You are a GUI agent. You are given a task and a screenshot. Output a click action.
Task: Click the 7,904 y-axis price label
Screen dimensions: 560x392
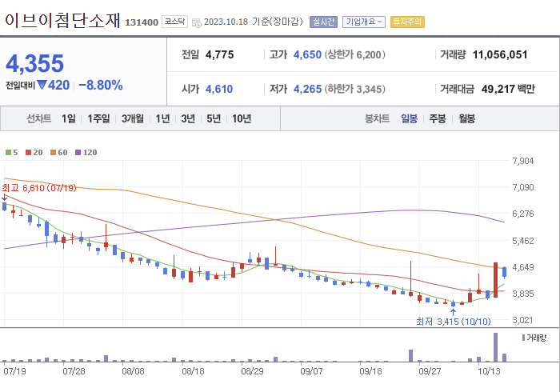point(523,161)
